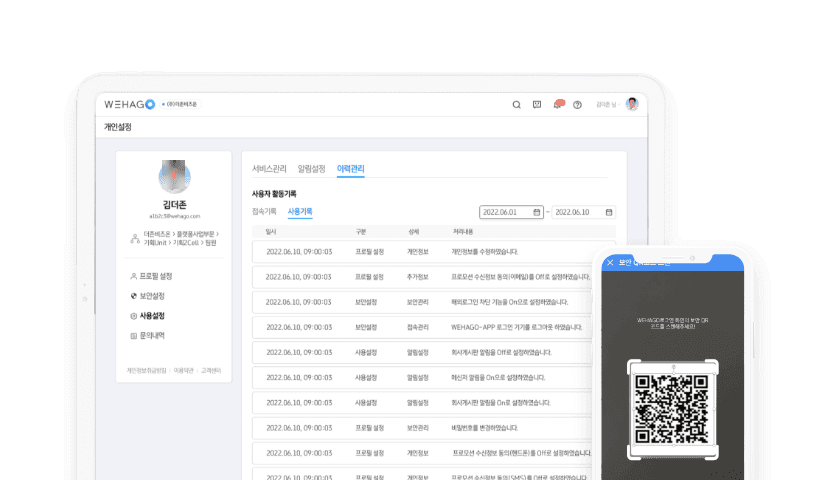Click the 프로필 설정 person icon in sidebar
Image resolution: width=830 pixels, height=480 pixels.
tap(133, 276)
